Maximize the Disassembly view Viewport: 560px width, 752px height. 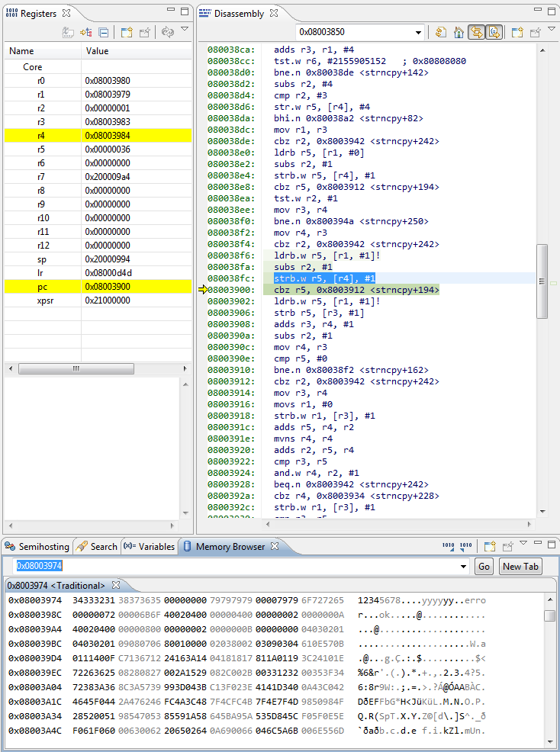[x=552, y=11]
